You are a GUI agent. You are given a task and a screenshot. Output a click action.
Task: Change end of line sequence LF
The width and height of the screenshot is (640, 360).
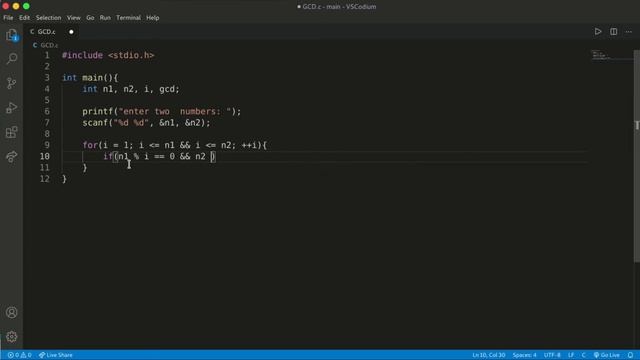571,355
